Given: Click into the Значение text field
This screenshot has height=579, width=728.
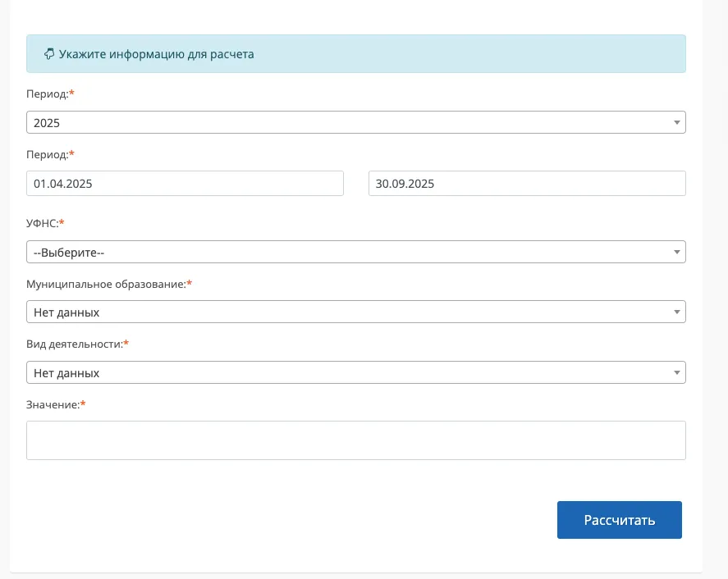Looking at the screenshot, I should point(355,440).
